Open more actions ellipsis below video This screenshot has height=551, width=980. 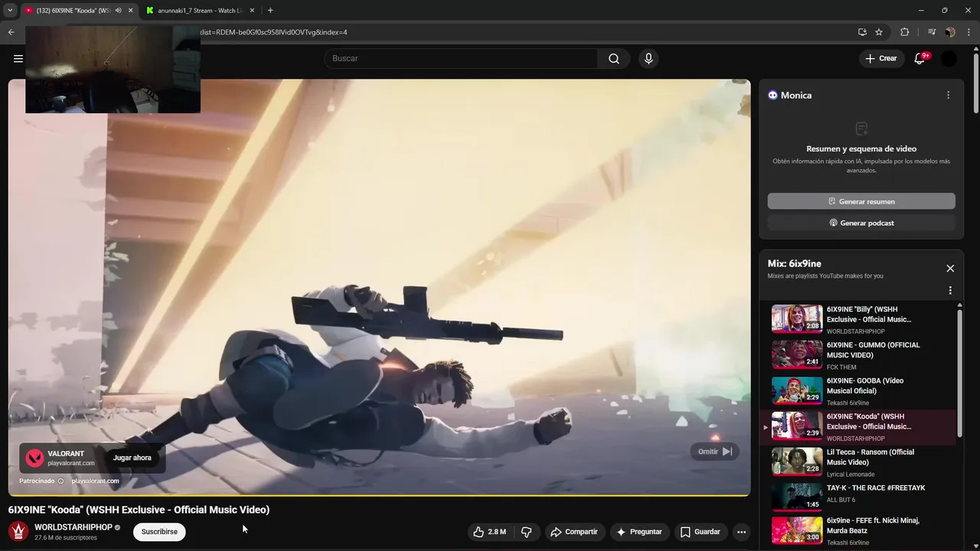click(x=741, y=532)
